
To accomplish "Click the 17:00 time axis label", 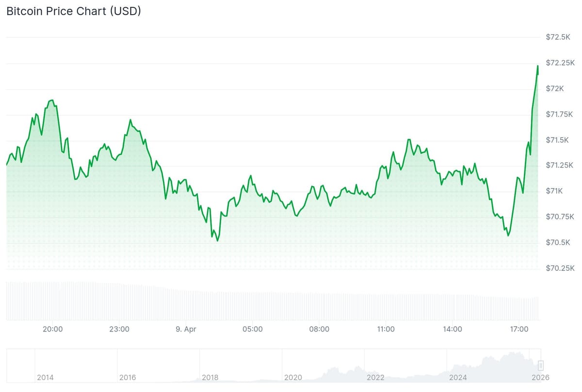I will tap(519, 329).
